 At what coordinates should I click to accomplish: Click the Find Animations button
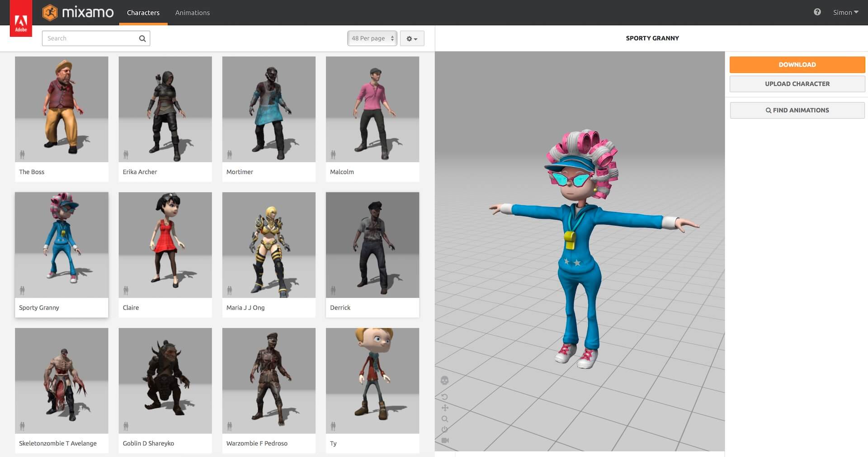[x=797, y=110]
